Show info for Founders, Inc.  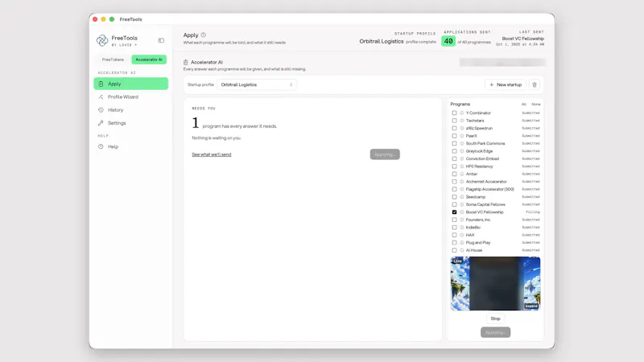point(461,220)
